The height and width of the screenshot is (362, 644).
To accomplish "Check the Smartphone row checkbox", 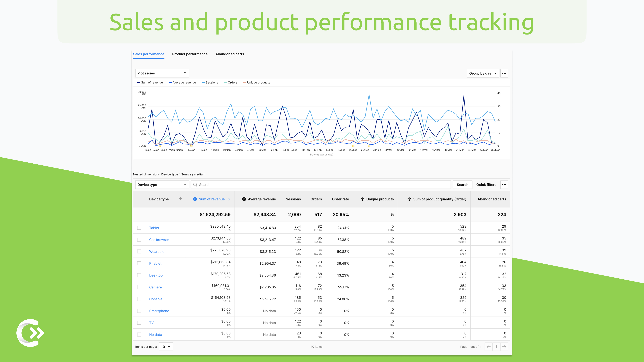I will pyautogui.click(x=139, y=311).
